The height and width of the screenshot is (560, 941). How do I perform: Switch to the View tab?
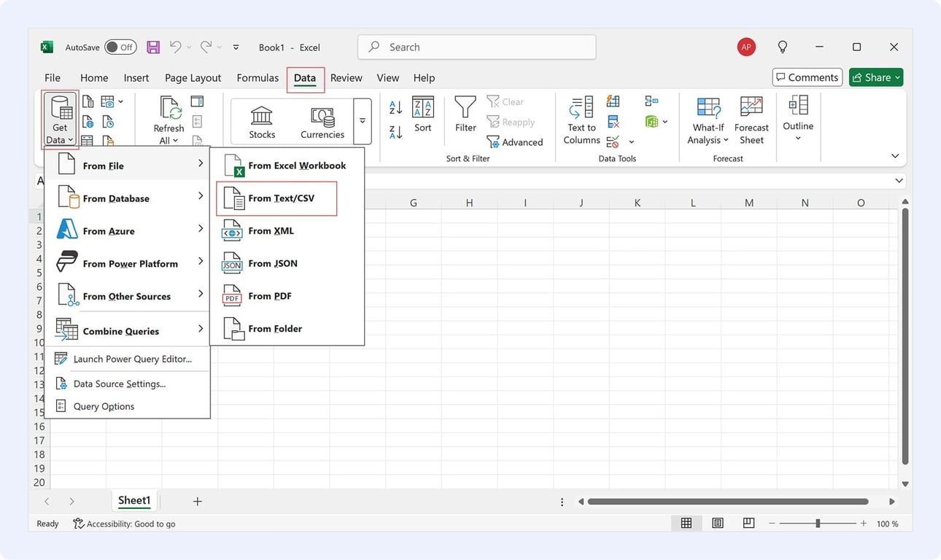click(387, 78)
